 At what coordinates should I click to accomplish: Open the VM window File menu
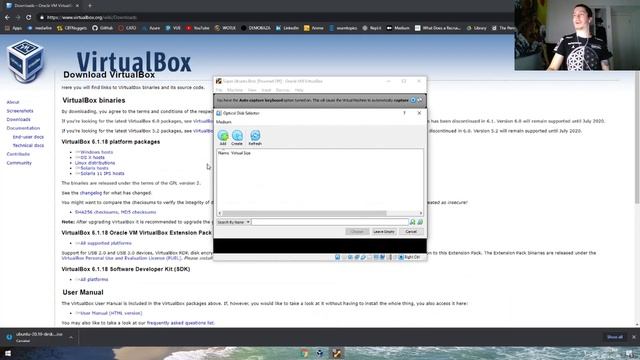click(x=219, y=90)
